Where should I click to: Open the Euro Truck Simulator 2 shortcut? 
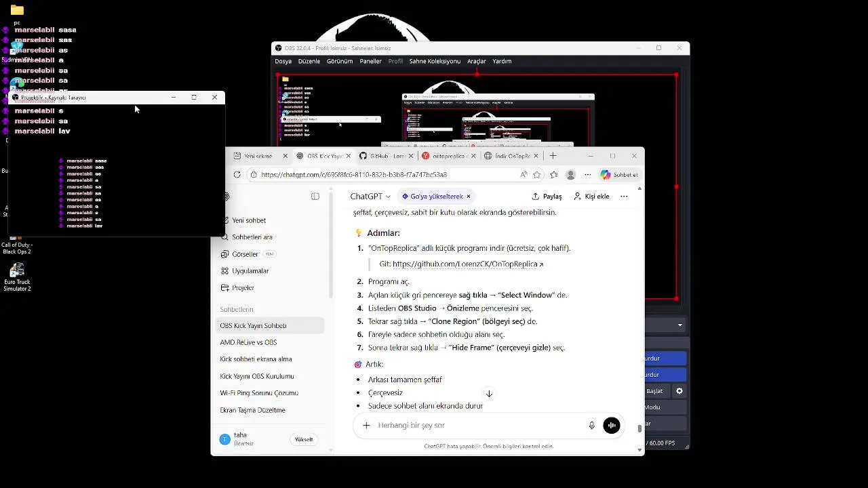17,277
